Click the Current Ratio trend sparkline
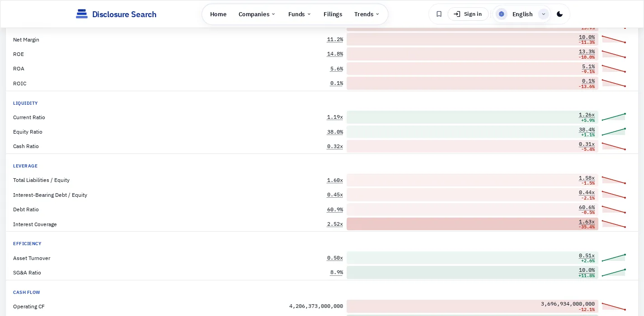This screenshot has height=316, width=644. pos(614,117)
